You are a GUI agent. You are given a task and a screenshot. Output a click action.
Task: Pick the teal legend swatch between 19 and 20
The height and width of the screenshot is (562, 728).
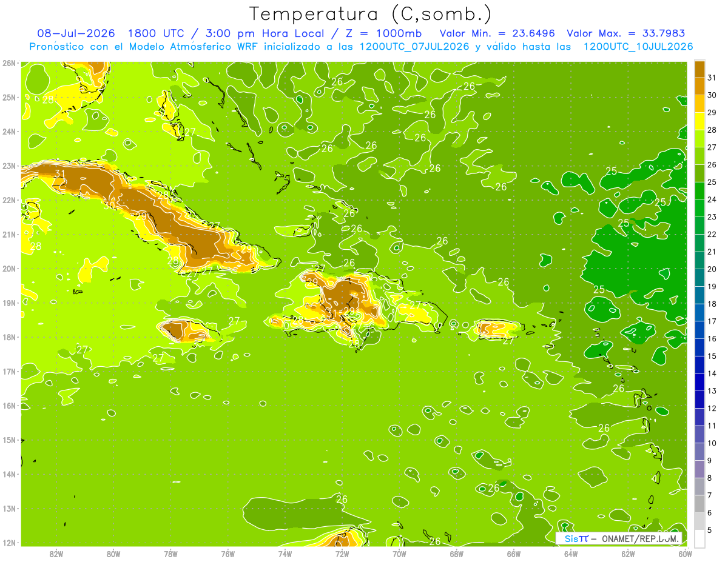[700, 277]
